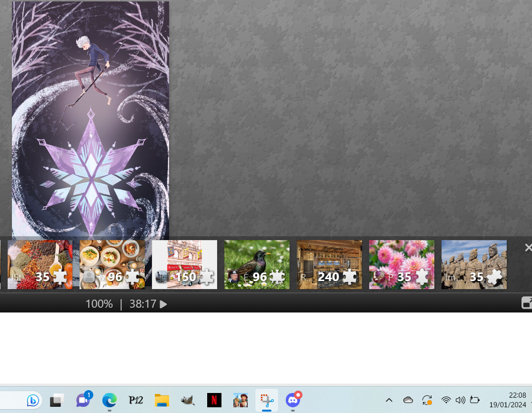This screenshot has width=532, height=413.
Task: Open the volume control in tray
Action: pyautogui.click(x=460, y=401)
